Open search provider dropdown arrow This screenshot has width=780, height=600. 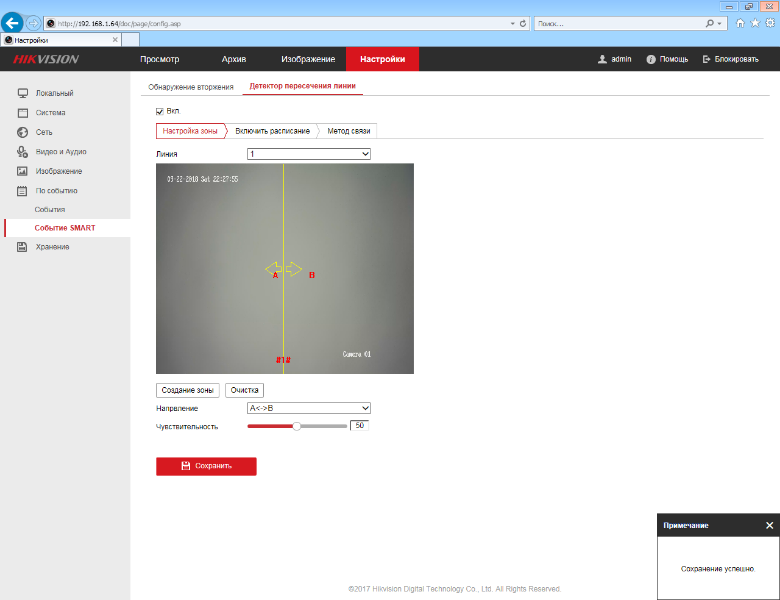click(x=719, y=23)
